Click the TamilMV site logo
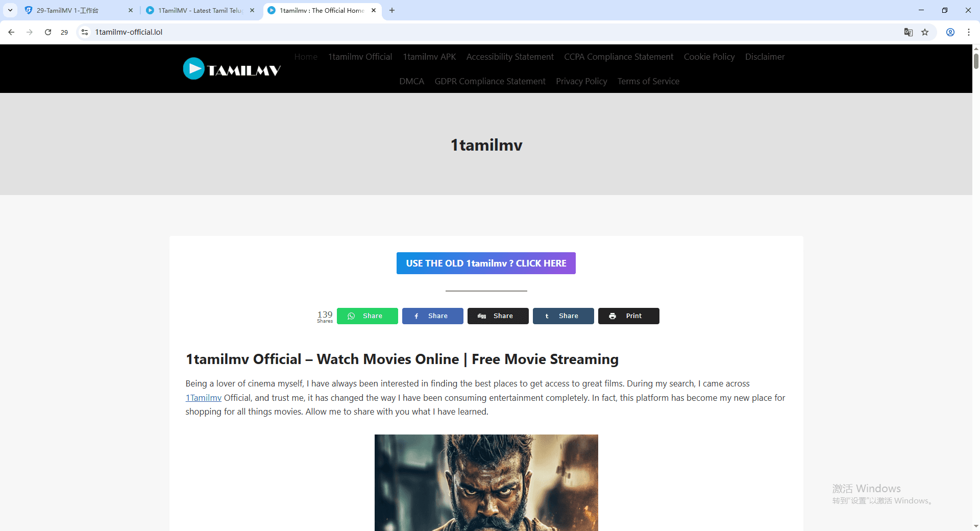This screenshot has width=980, height=531. coord(231,68)
